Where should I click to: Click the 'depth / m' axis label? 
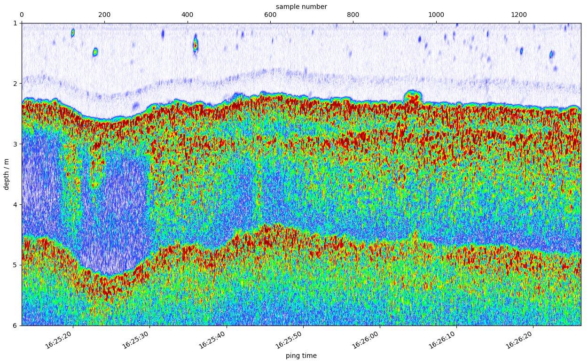(x=7, y=174)
